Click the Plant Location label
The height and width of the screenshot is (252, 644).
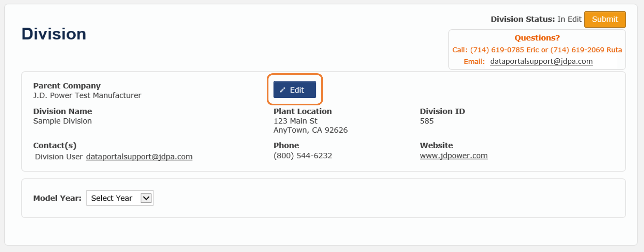[x=303, y=111]
